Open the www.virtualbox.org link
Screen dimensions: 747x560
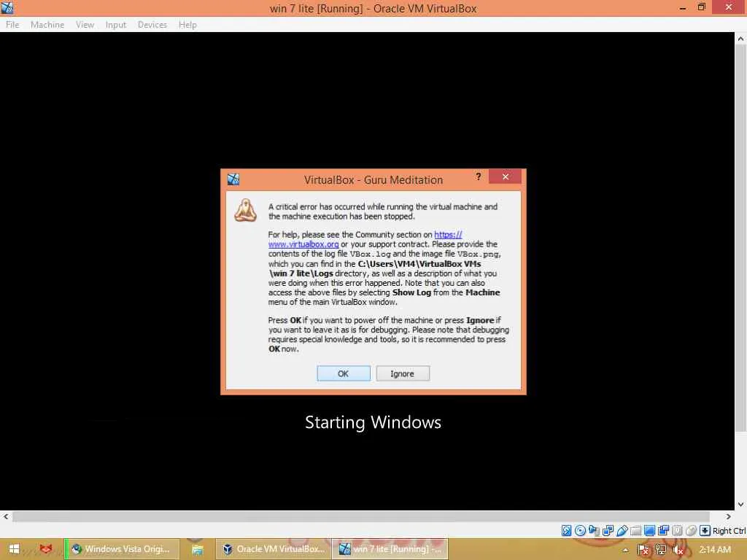303,244
